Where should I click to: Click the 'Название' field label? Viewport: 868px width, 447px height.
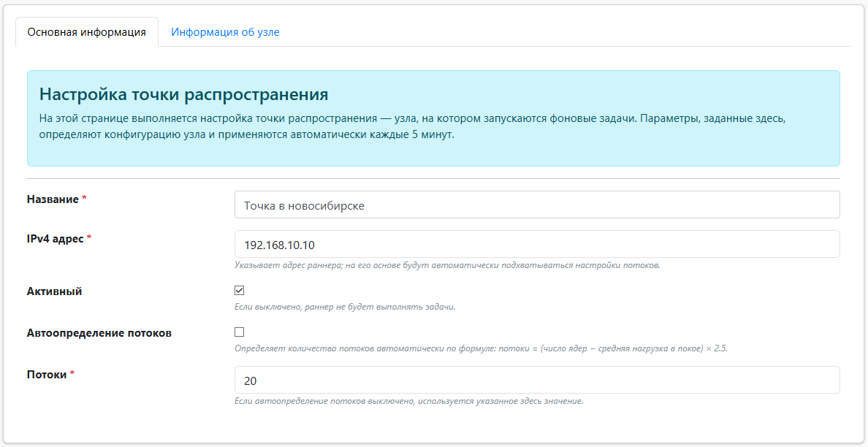(x=53, y=199)
